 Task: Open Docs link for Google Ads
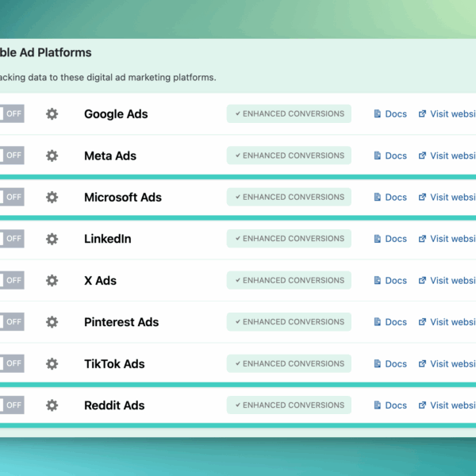click(x=390, y=113)
